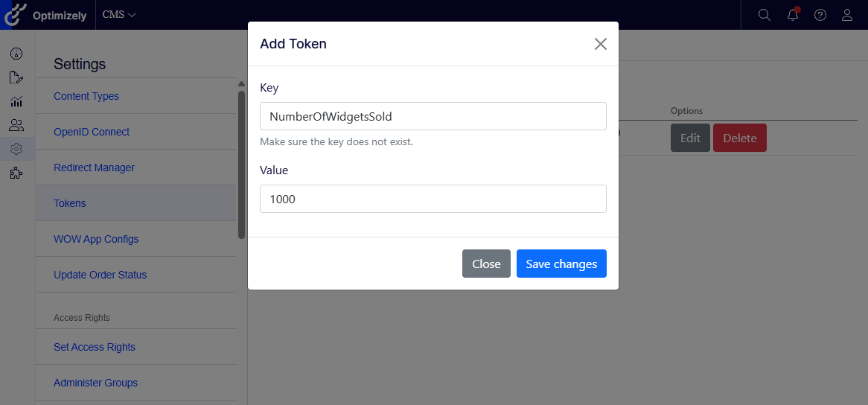Open the edit page icon in sidebar
The image size is (868, 405).
pos(16,77)
